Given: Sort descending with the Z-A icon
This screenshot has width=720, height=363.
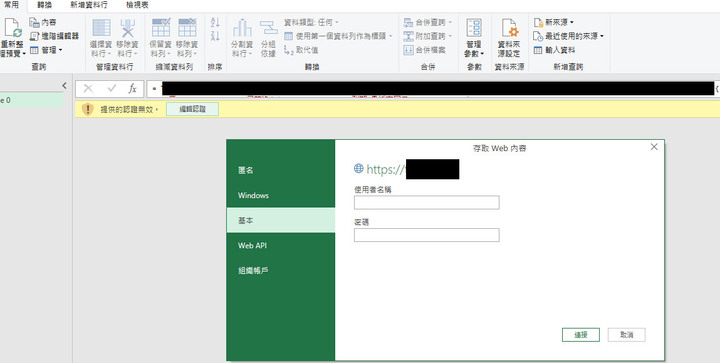Looking at the screenshot, I should pyautogui.click(x=215, y=36).
